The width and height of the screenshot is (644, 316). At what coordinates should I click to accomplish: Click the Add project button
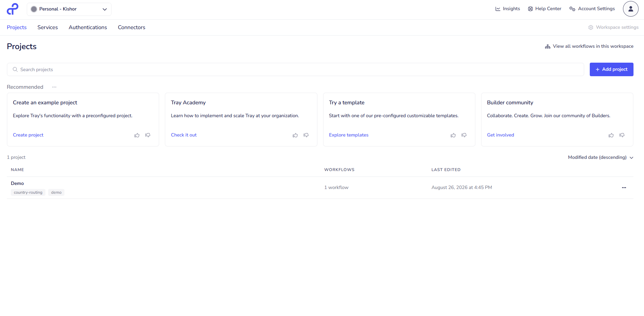click(x=611, y=69)
